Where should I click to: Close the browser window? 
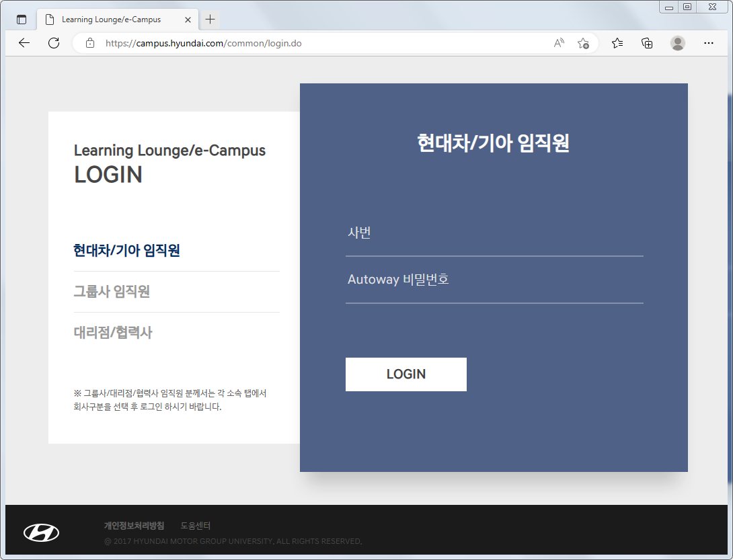click(712, 7)
